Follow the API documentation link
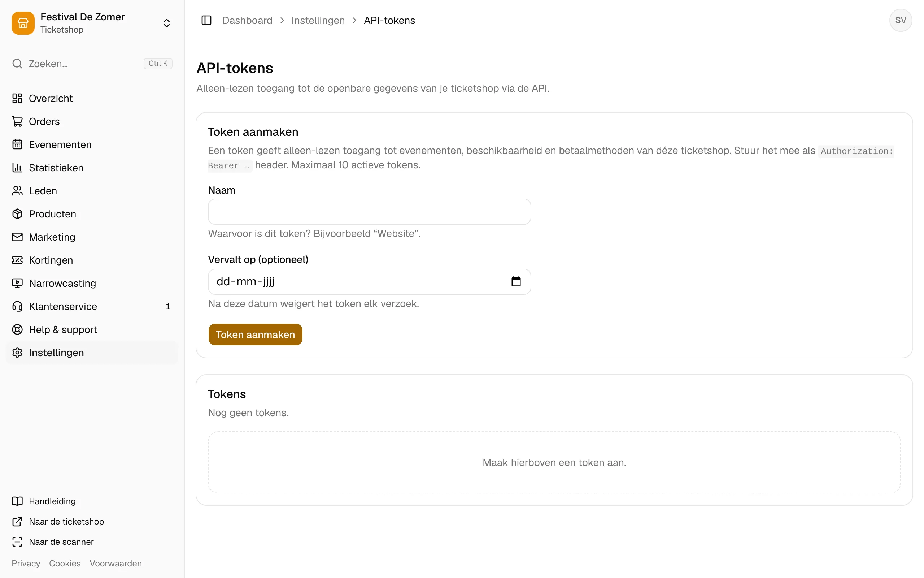Viewport: 924px width, 578px height. coord(539,88)
